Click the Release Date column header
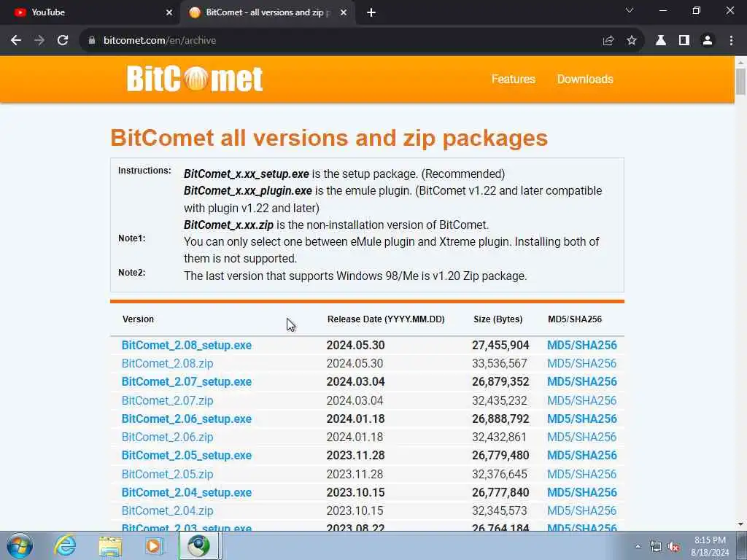 pyautogui.click(x=386, y=319)
